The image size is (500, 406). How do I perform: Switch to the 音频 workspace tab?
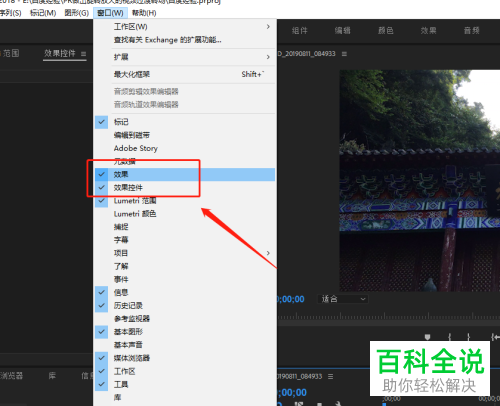click(x=472, y=31)
